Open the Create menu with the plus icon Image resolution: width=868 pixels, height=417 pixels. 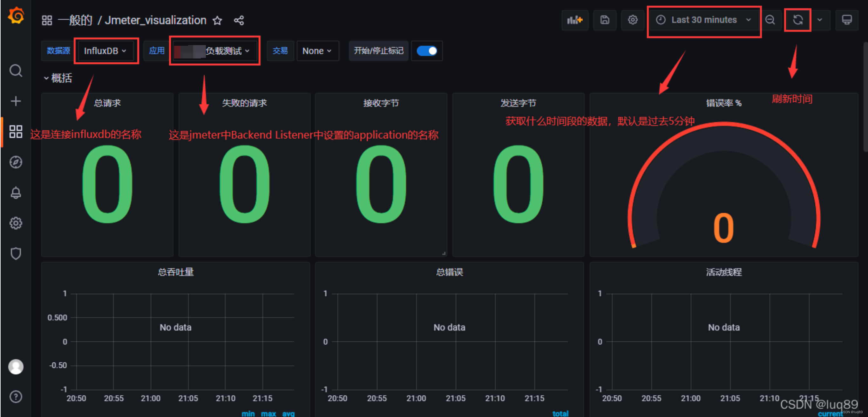coord(16,100)
